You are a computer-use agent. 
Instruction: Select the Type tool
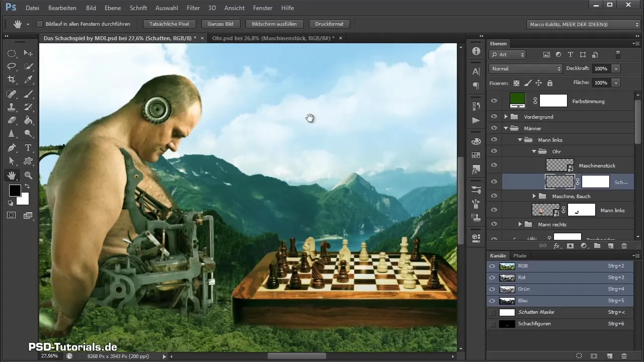coord(28,148)
